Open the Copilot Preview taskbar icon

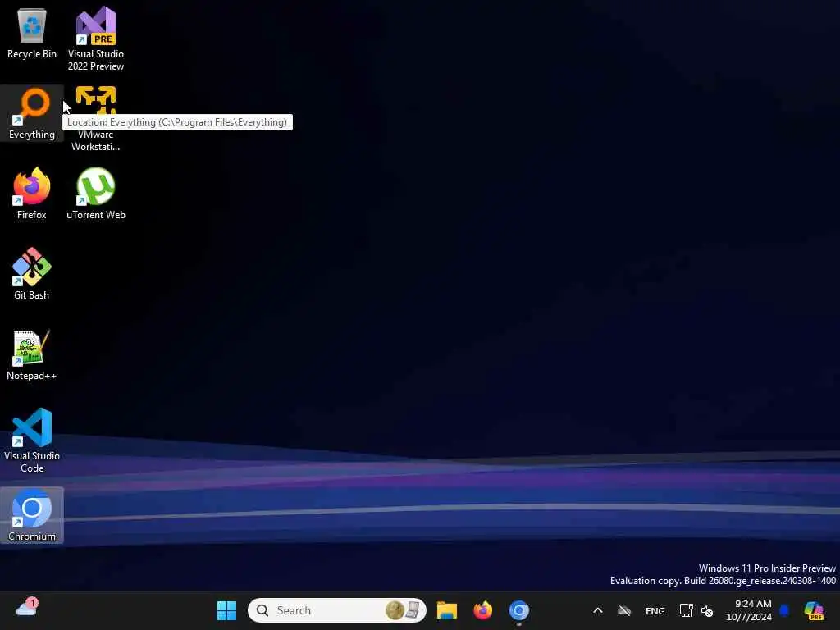click(x=814, y=610)
